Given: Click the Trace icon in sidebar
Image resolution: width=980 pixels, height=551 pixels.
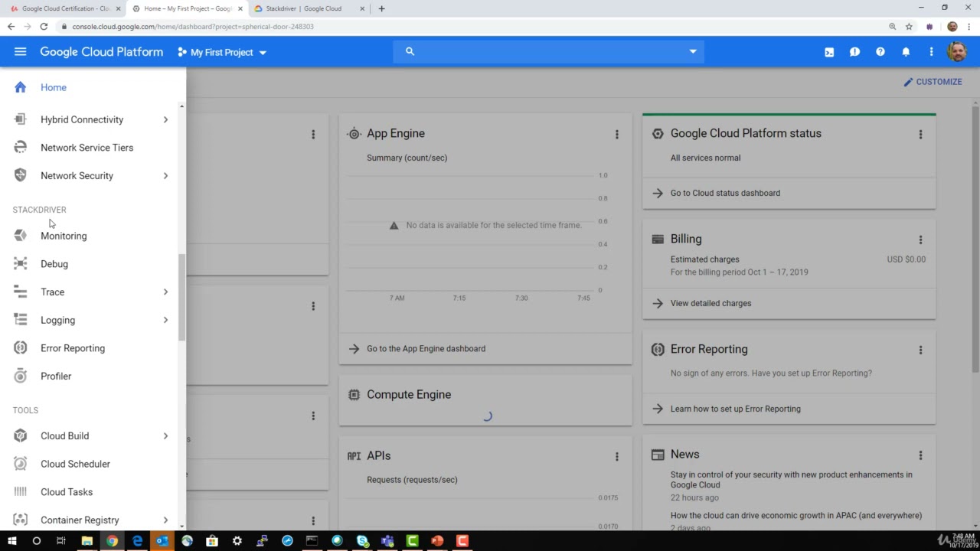Looking at the screenshot, I should tap(21, 292).
